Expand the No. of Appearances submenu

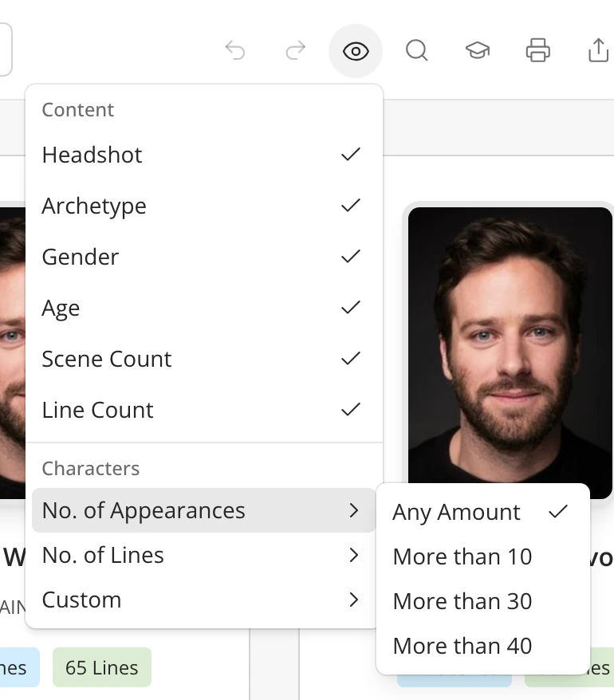coord(204,510)
